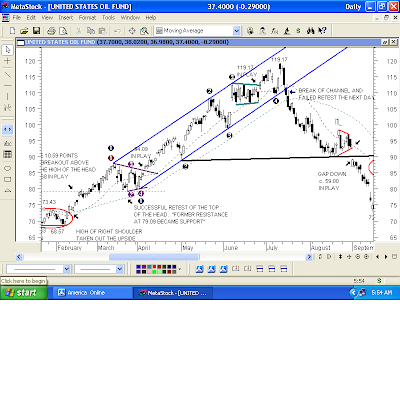The height and width of the screenshot is (400, 400).
Task: Click the Copy icon in toolbar
Action: pyautogui.click(x=91, y=31)
